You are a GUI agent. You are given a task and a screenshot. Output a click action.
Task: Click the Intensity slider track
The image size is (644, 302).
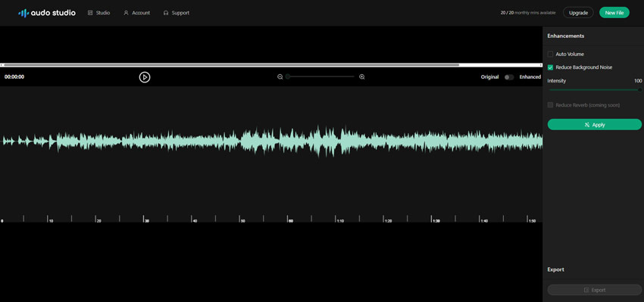click(x=595, y=89)
